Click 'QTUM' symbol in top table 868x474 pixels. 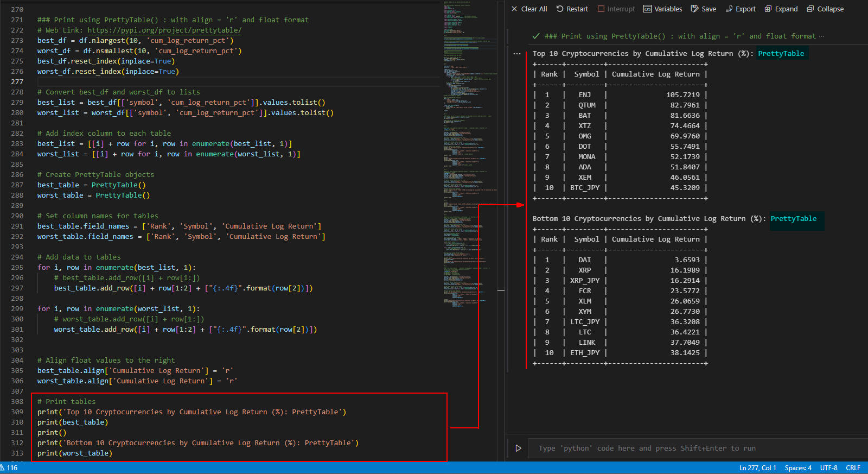[x=586, y=105]
